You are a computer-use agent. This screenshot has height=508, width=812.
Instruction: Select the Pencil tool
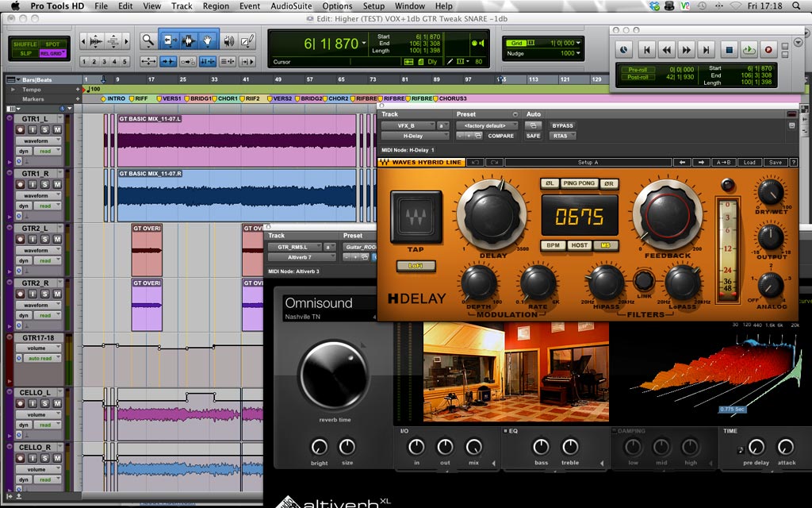click(247, 40)
